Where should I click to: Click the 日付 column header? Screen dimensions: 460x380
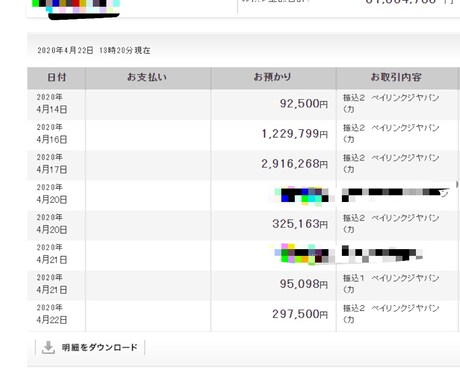(x=57, y=77)
